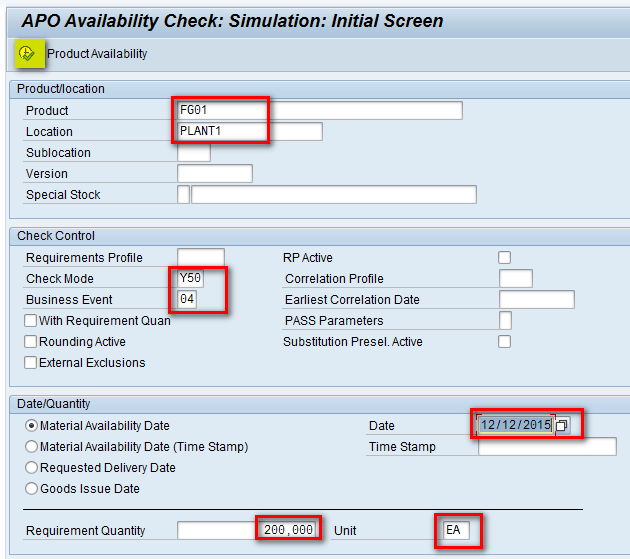Screen dimensions: 630x559
Task: Click the Requirement Quantity label
Action: tap(85, 530)
